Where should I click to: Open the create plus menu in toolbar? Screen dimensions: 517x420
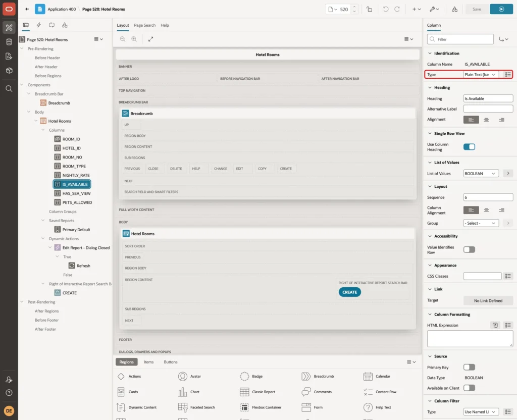coord(417,9)
